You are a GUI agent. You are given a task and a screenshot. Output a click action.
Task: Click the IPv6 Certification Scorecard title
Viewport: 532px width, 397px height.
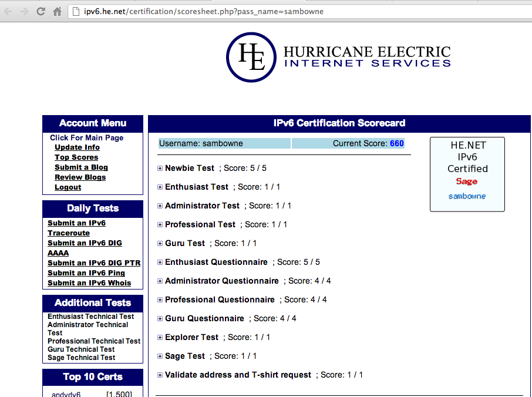(x=339, y=123)
